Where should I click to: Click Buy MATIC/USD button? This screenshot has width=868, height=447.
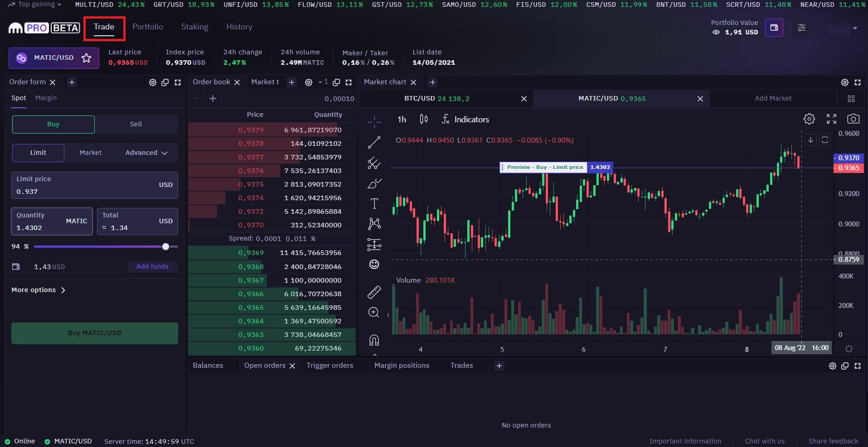(x=95, y=333)
